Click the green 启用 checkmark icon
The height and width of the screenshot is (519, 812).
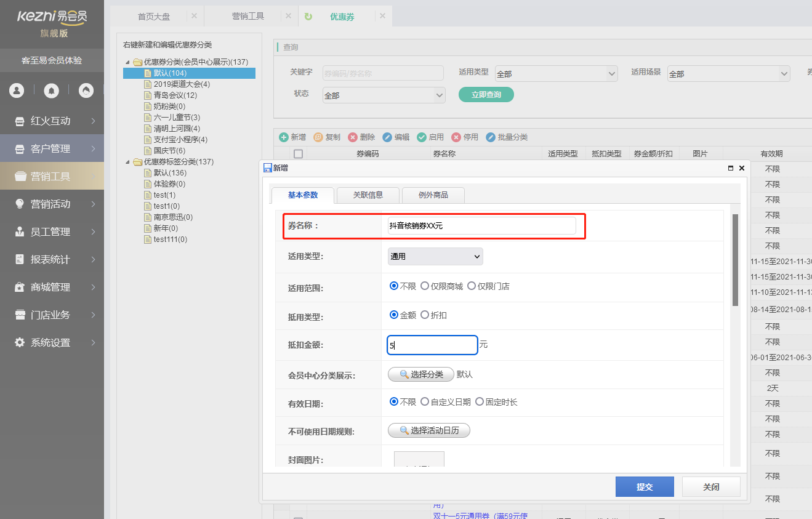click(422, 137)
